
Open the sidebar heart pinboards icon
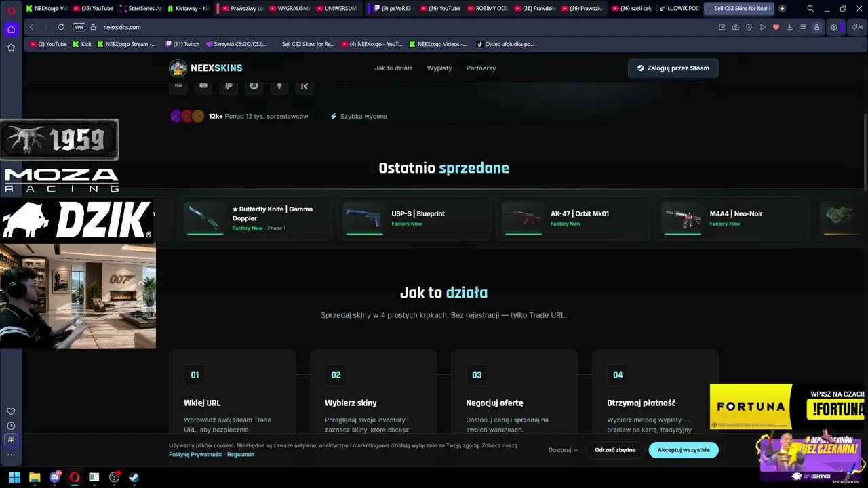click(11, 411)
